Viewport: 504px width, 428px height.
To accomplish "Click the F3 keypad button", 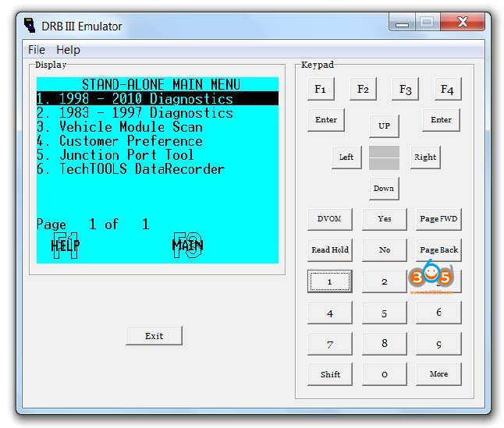I will 406,89.
